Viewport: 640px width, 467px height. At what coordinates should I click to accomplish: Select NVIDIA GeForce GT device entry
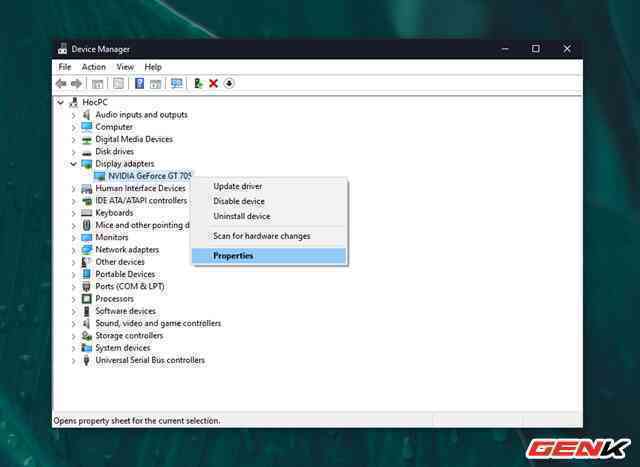149,176
